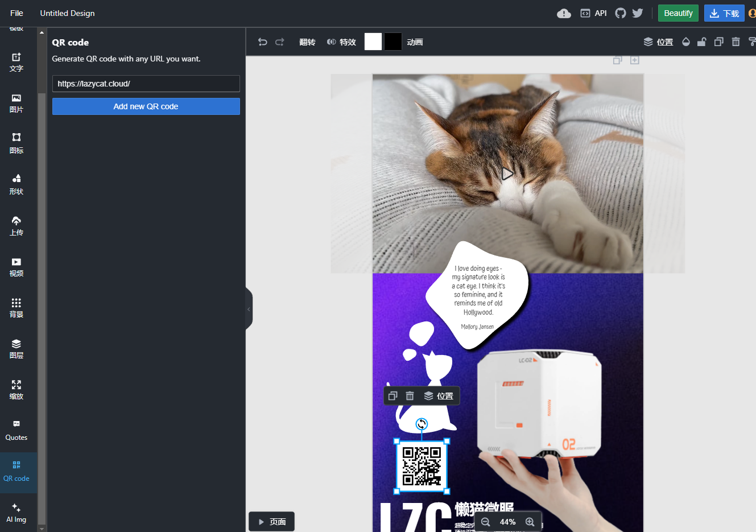This screenshot has height=532, width=756.
Task: Zoom in the canvas
Action: (x=530, y=522)
